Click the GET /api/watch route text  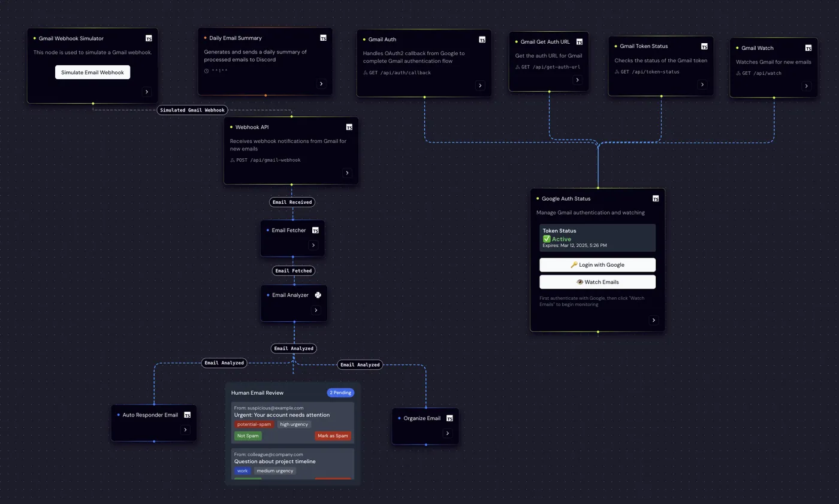(762, 73)
